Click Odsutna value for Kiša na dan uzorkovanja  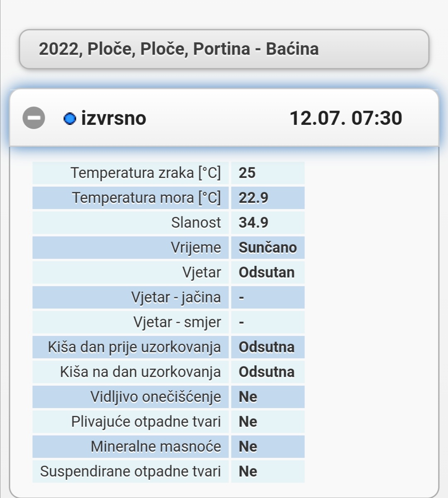tap(266, 372)
